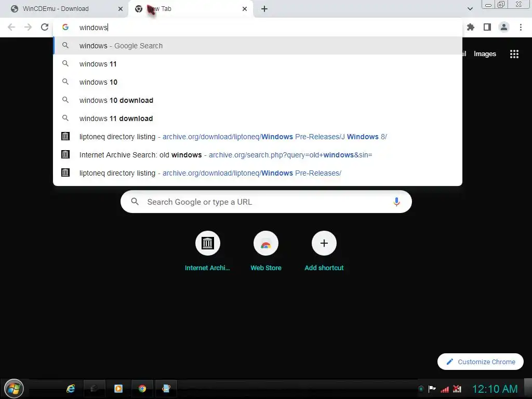532x399 pixels.
Task: Go back with the back arrow
Action: coord(11,27)
